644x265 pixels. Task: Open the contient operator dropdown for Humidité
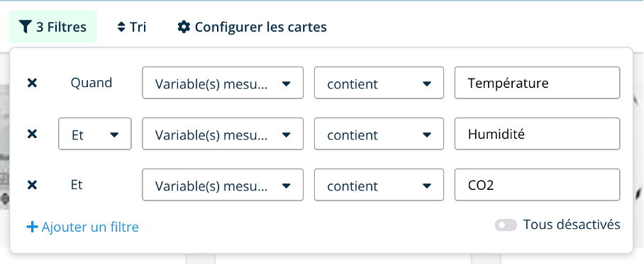tap(379, 134)
